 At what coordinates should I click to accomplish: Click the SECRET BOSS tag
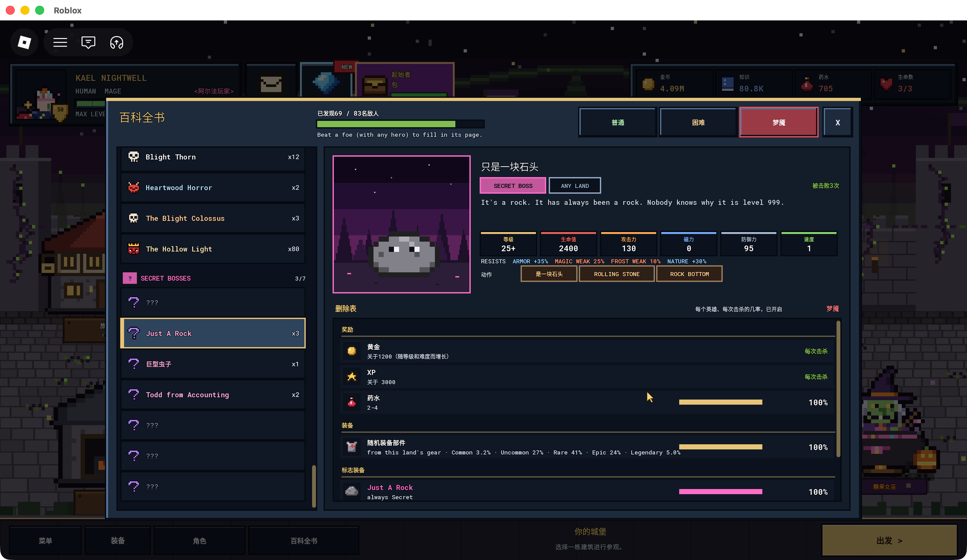point(513,186)
